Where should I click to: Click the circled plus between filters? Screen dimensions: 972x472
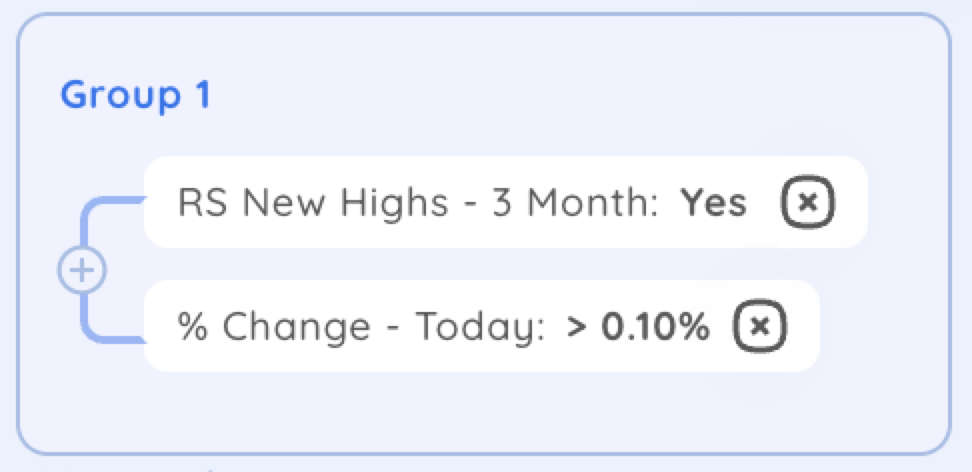(x=82, y=270)
